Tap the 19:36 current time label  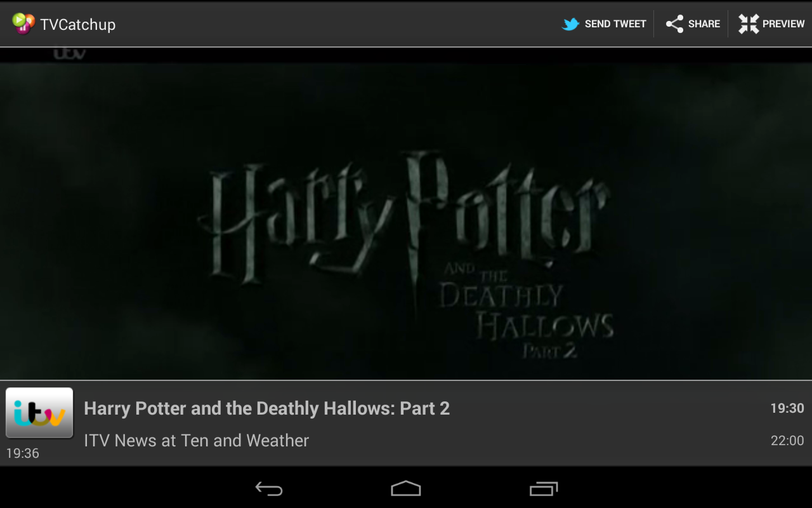[23, 453]
